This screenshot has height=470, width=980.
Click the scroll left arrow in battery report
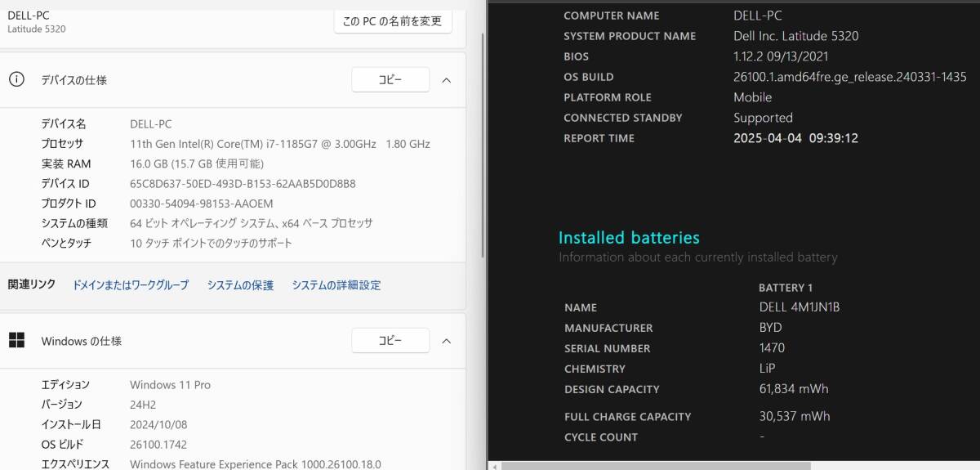(493, 466)
